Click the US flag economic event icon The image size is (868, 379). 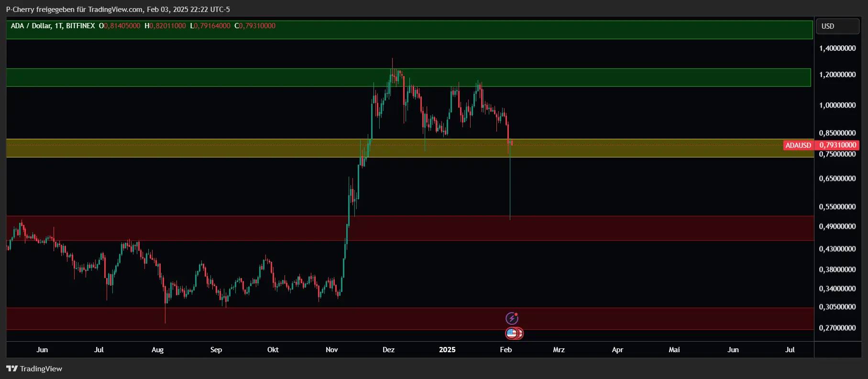click(x=512, y=334)
